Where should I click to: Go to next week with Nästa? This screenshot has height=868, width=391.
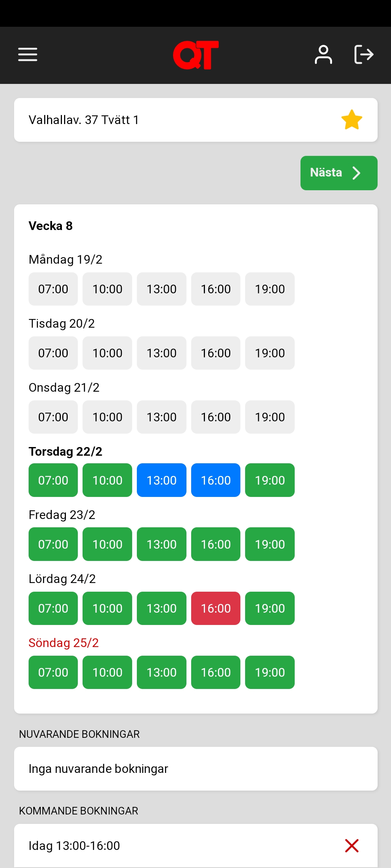click(339, 173)
